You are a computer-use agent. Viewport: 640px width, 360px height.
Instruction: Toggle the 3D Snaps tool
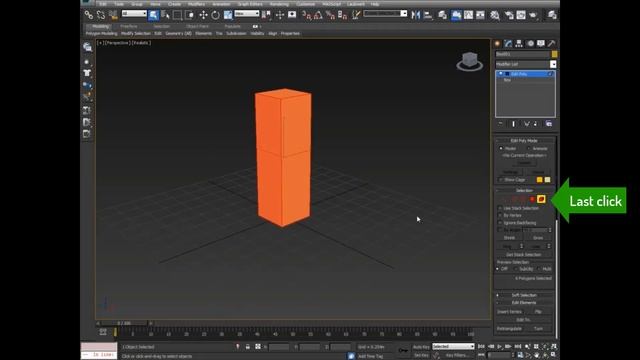pyautogui.click(x=307, y=15)
